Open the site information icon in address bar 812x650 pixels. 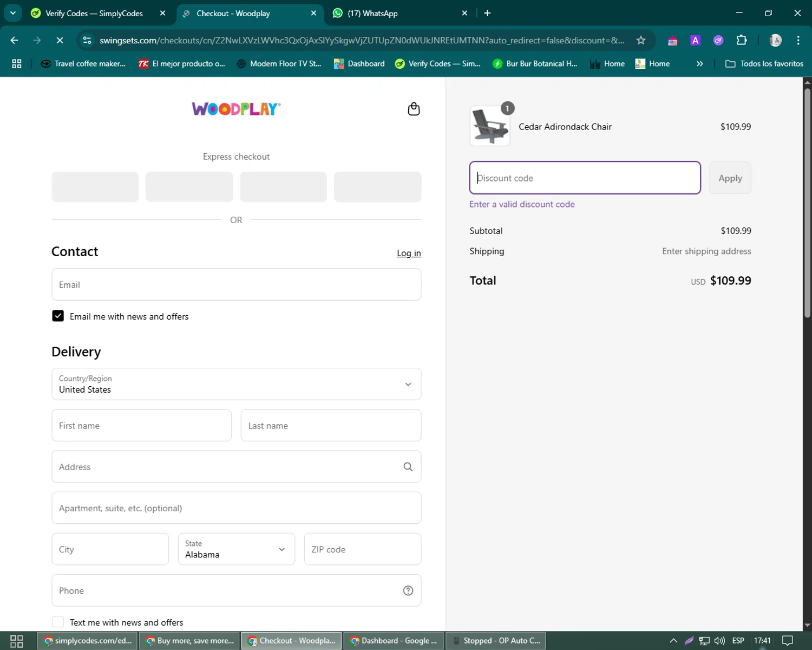[x=87, y=40]
